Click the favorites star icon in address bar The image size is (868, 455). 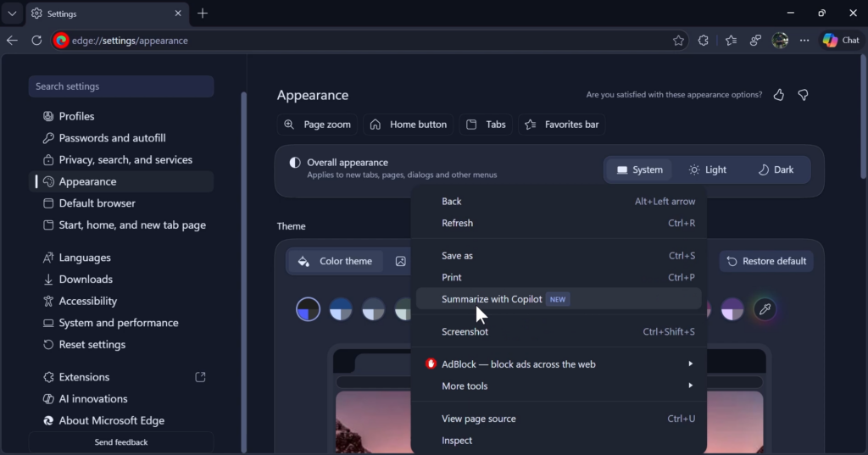(x=678, y=41)
